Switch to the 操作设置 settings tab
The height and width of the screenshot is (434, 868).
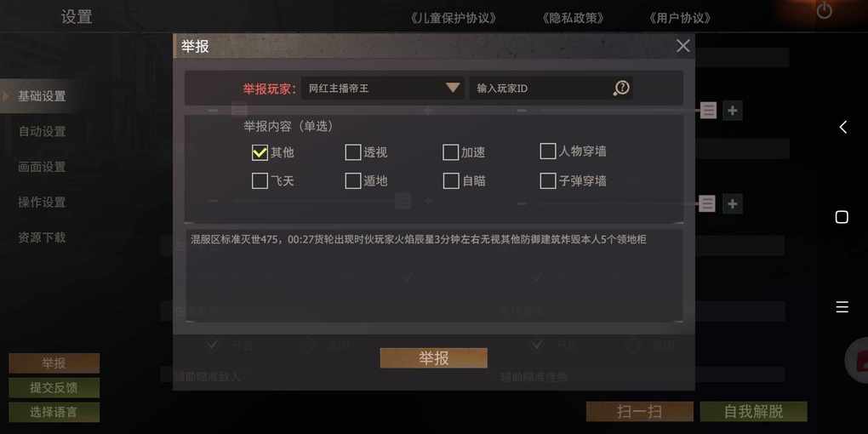pos(42,202)
